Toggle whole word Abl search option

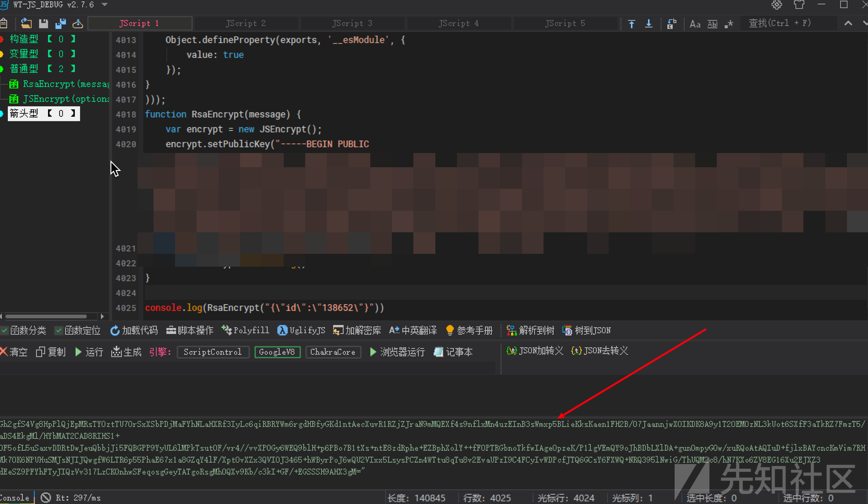[712, 24]
